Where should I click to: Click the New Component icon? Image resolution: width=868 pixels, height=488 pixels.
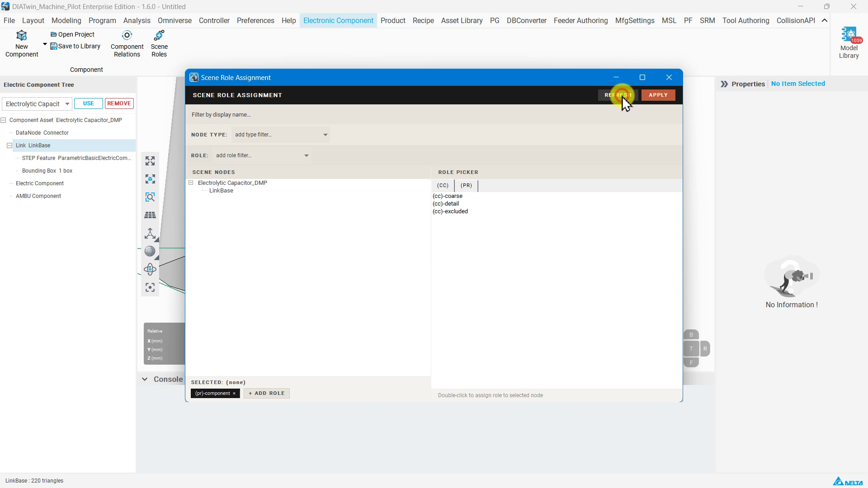pos(21,36)
